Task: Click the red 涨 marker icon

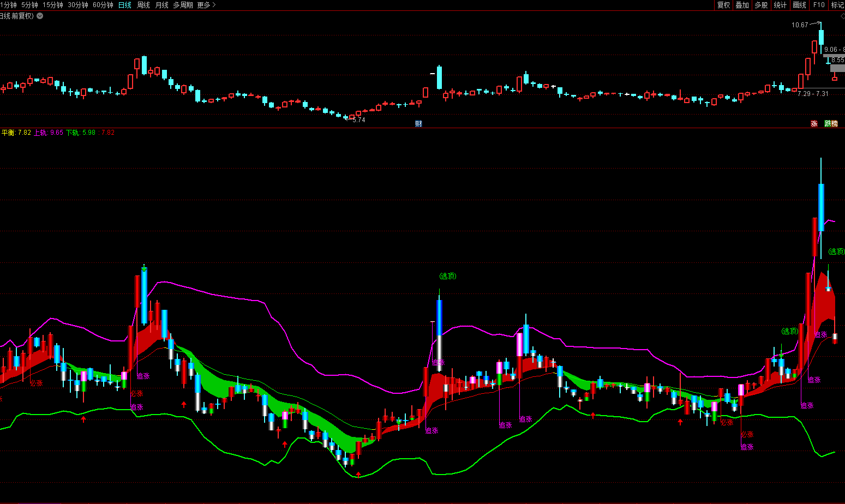Action: coord(814,124)
